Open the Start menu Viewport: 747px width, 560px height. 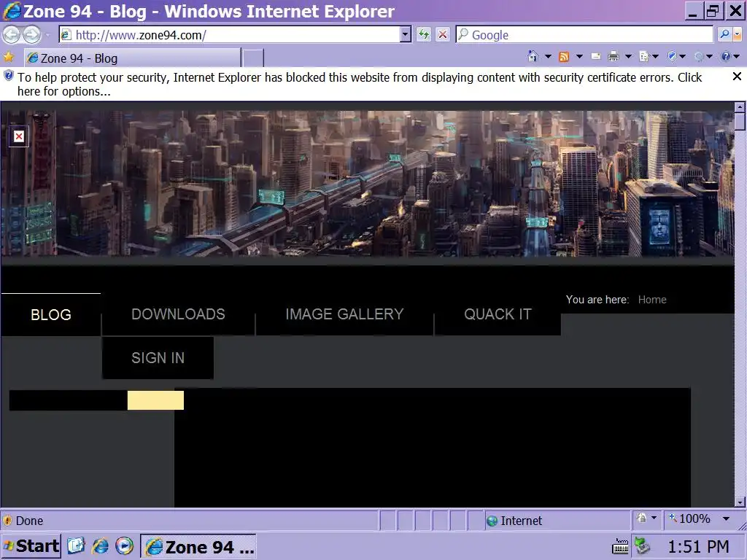31,545
